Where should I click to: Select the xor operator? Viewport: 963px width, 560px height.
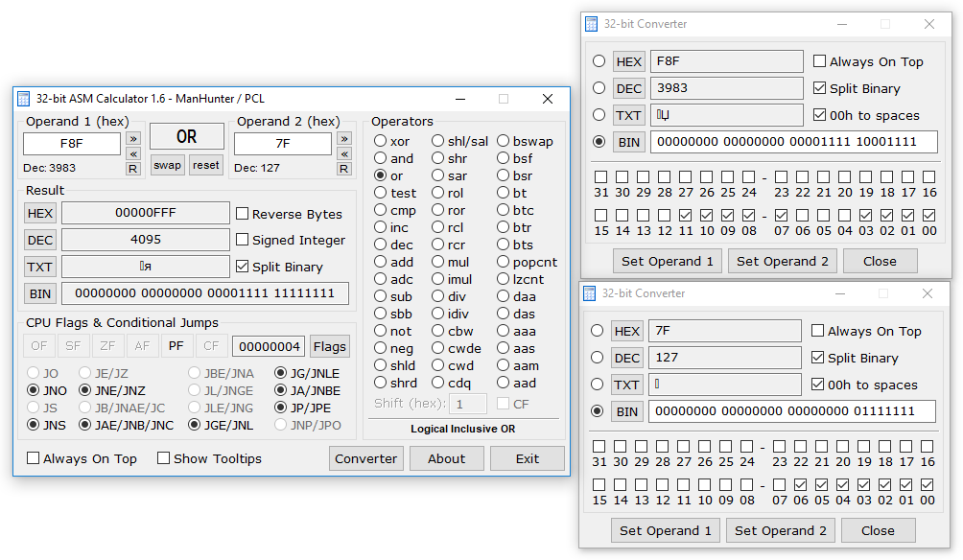381,142
